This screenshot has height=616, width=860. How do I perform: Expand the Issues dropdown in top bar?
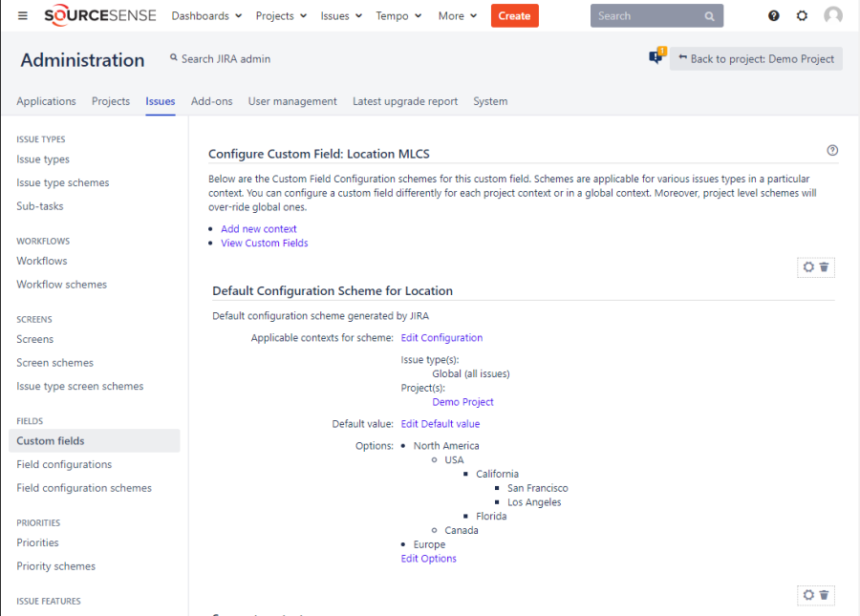tap(341, 16)
